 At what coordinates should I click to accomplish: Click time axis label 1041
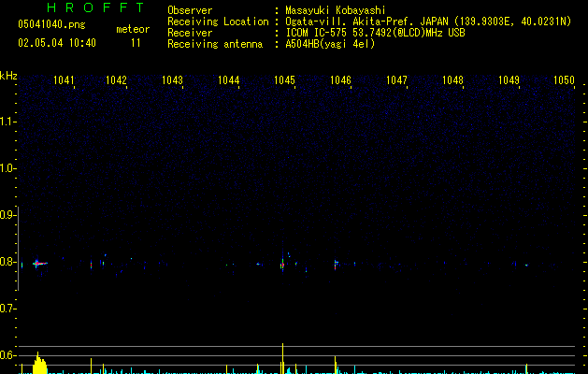click(64, 80)
